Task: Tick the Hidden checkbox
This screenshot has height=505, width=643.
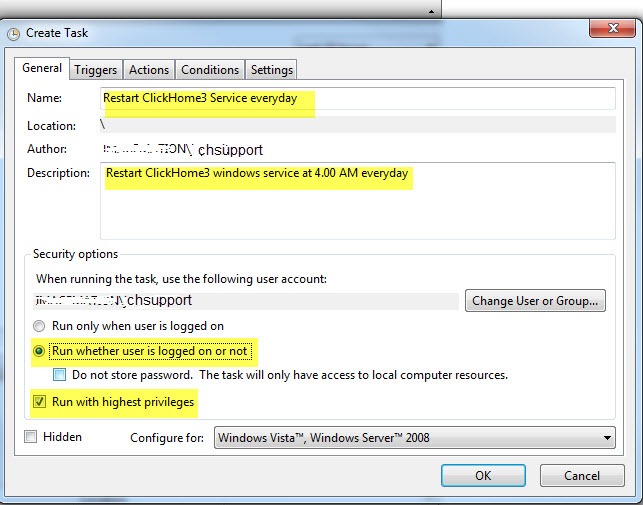Action: (31, 437)
